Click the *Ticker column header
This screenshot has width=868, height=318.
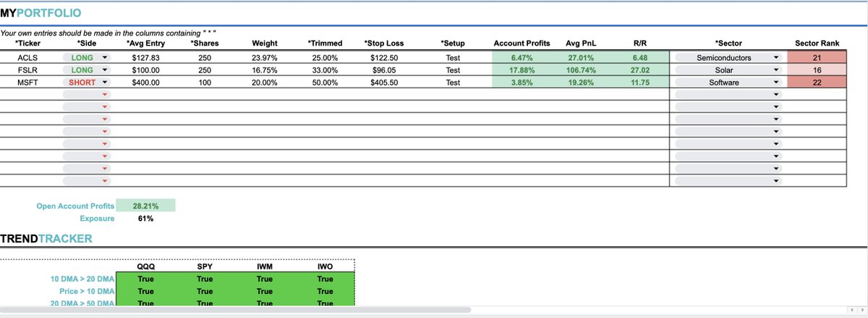click(27, 43)
